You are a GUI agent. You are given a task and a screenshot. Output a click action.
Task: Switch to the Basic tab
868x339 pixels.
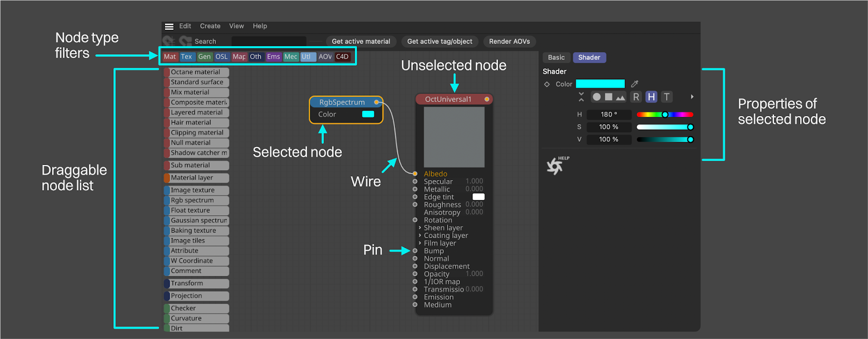556,57
